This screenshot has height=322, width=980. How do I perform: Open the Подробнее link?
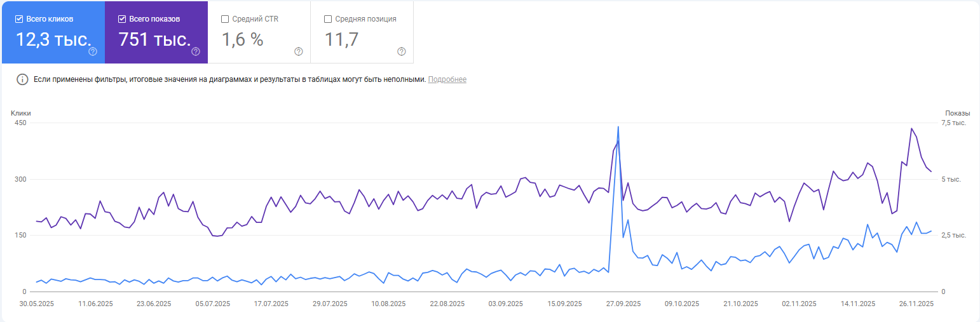pyautogui.click(x=447, y=79)
